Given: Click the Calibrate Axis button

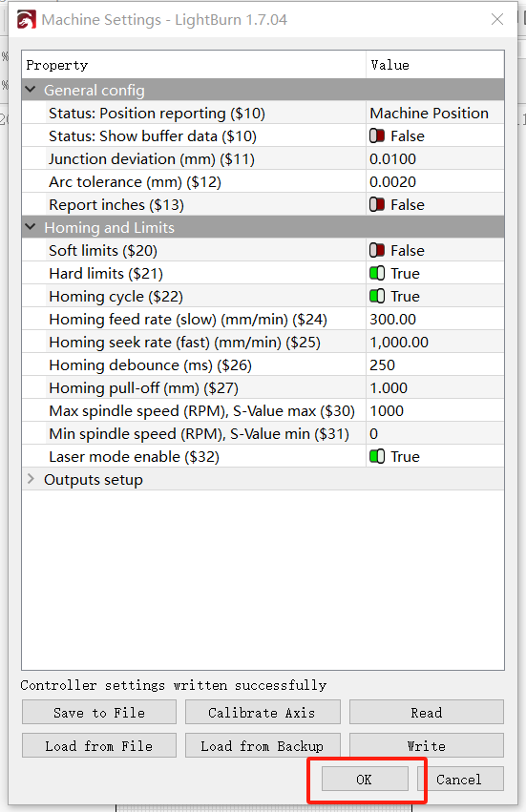Looking at the screenshot, I should click(263, 713).
